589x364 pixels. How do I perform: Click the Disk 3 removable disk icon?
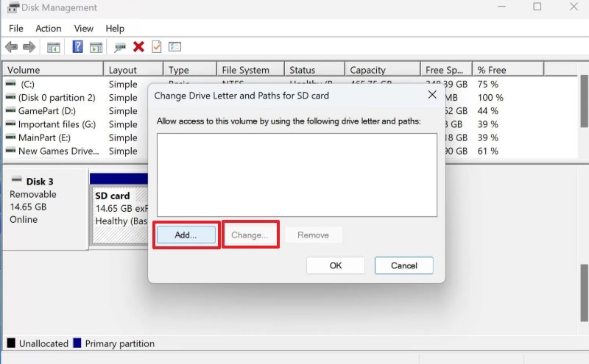[x=16, y=179]
